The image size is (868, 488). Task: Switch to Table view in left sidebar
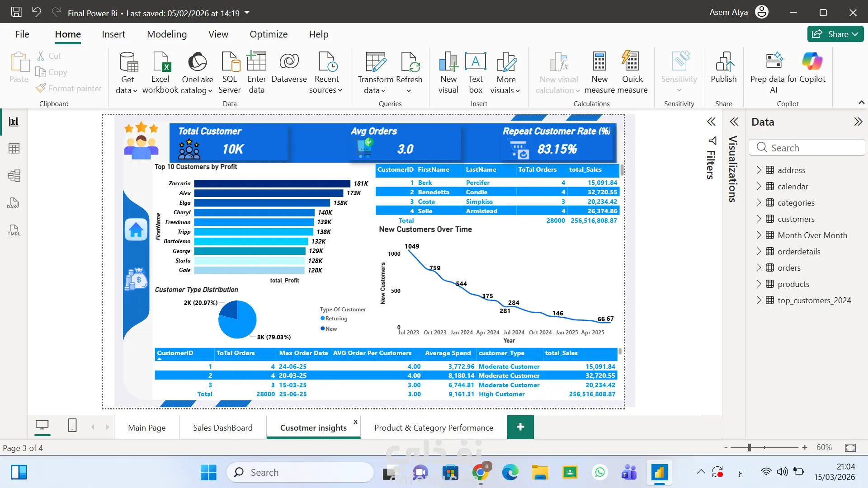click(x=14, y=149)
